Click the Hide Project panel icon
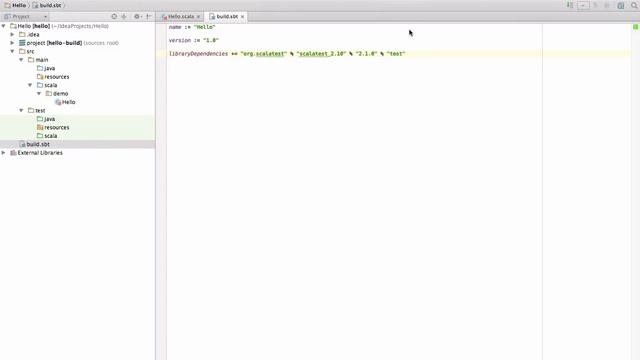640x360 pixels. [149, 16]
